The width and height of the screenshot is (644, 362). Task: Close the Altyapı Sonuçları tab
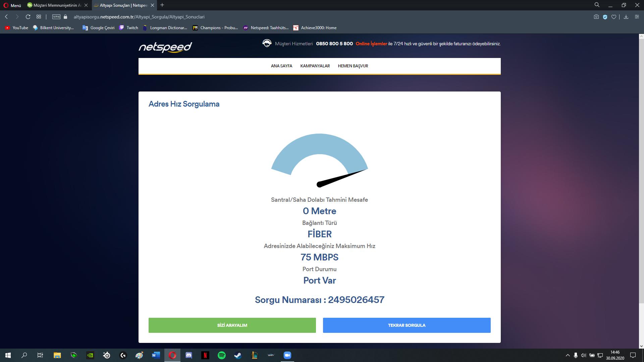pos(152,5)
